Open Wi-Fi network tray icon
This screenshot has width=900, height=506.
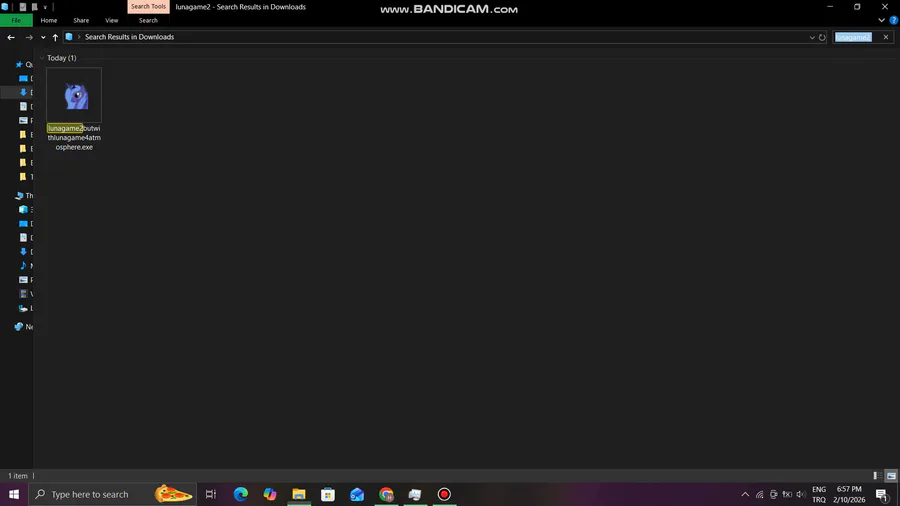[759, 494]
